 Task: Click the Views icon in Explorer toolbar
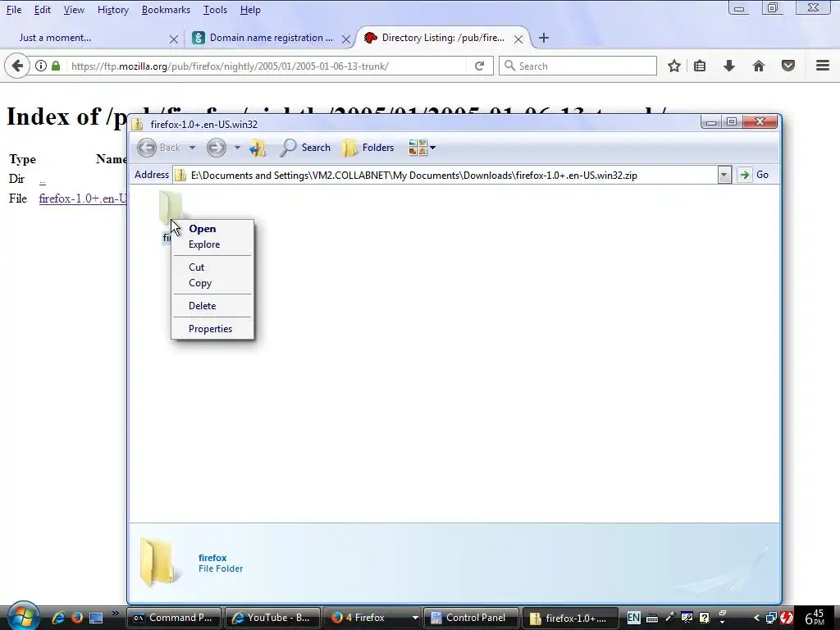pyautogui.click(x=418, y=148)
